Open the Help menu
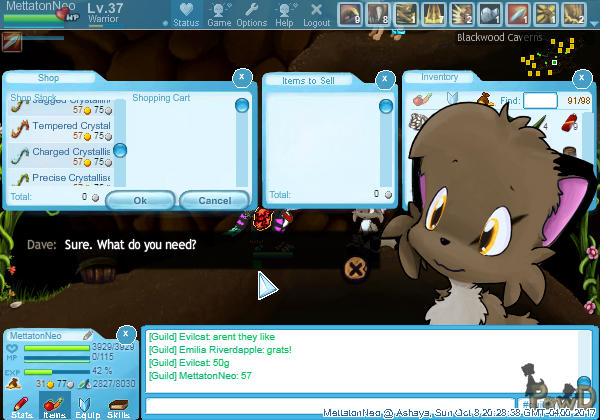Image resolution: width=600 pixels, height=420 pixels. [x=285, y=13]
